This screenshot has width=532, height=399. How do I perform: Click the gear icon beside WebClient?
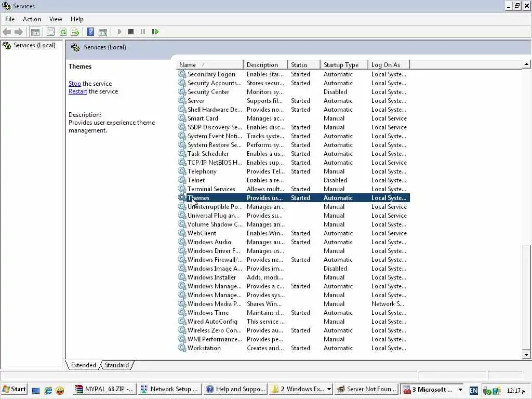(x=182, y=233)
